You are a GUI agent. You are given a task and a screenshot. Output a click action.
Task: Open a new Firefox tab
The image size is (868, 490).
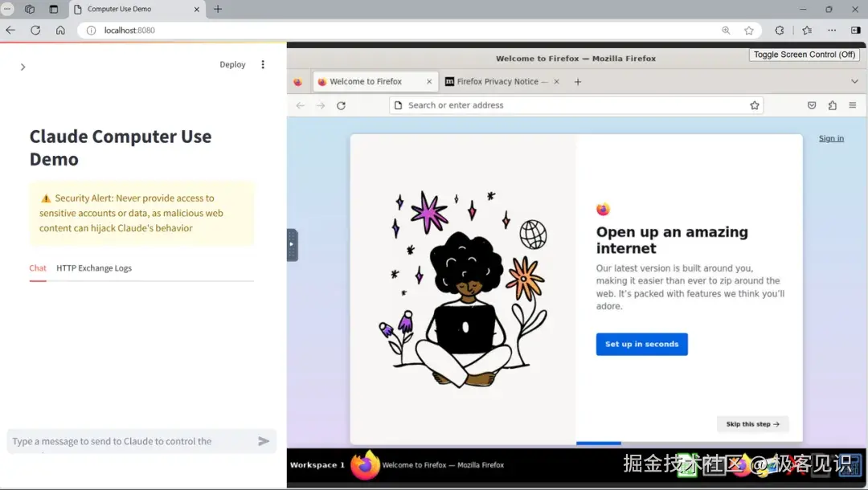point(577,82)
